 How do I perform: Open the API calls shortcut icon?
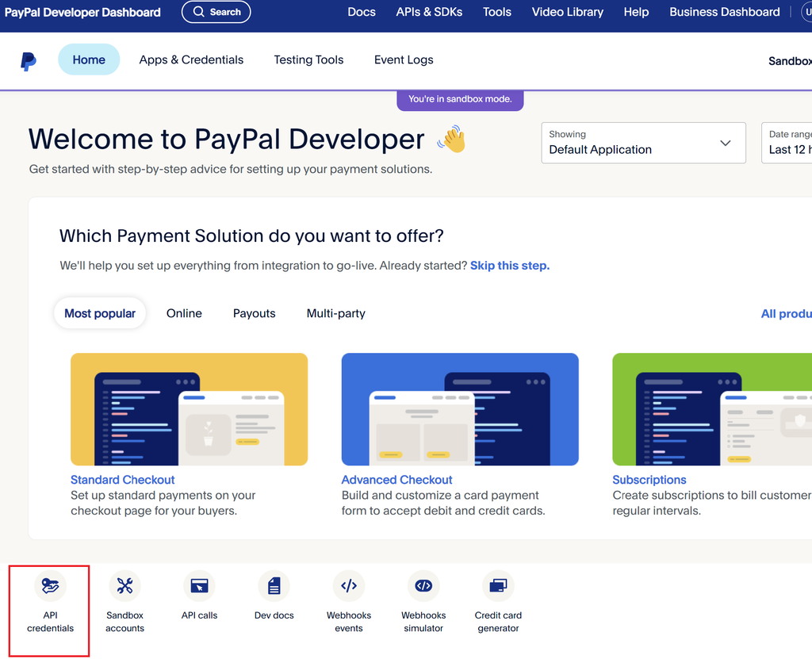click(x=199, y=586)
